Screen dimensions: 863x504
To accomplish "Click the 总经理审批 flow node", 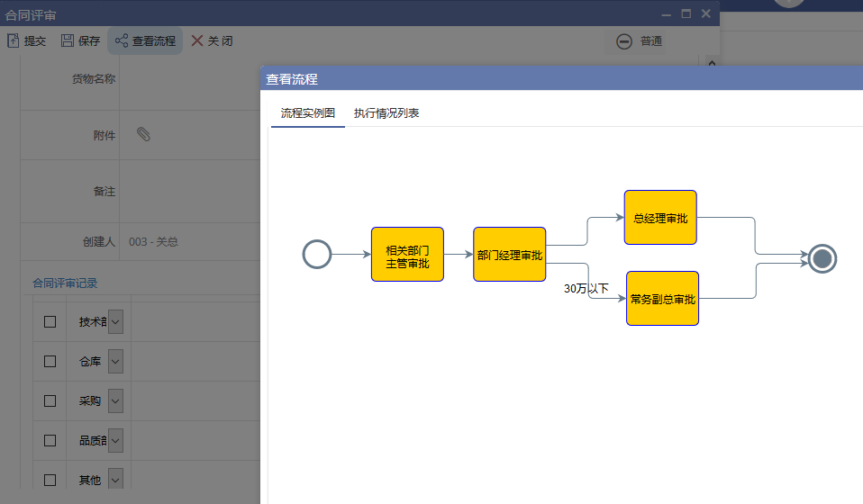I will [x=660, y=218].
